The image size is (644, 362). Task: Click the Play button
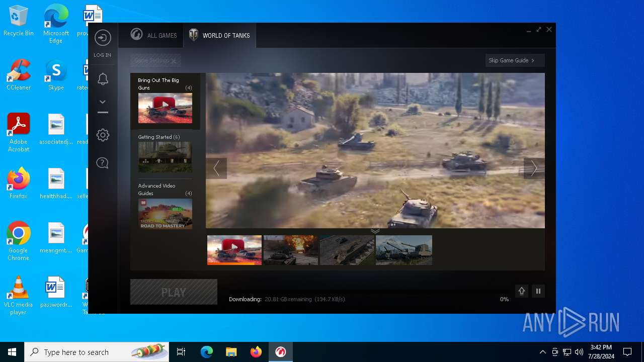coord(174,292)
